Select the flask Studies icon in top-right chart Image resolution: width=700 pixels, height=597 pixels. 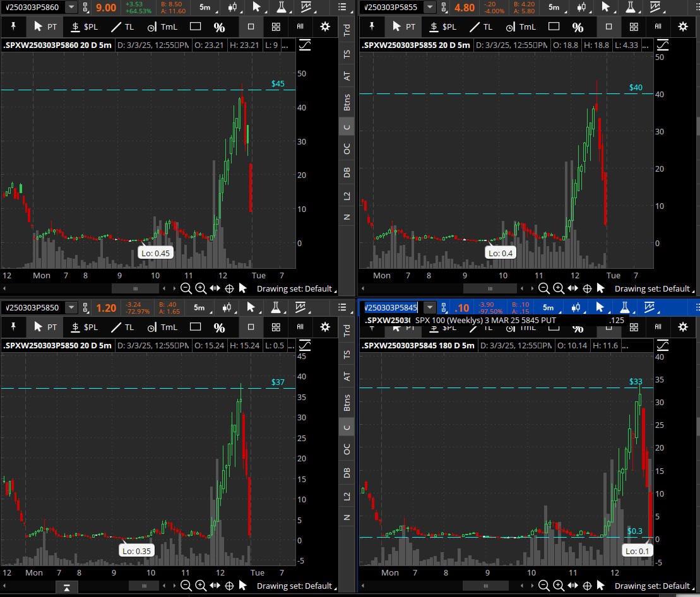[x=631, y=7]
